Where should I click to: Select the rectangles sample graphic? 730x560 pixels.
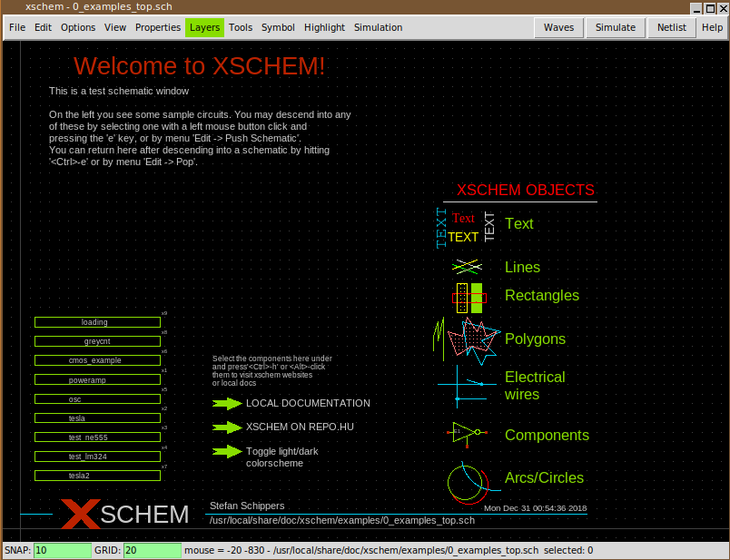pyautogui.click(x=469, y=297)
